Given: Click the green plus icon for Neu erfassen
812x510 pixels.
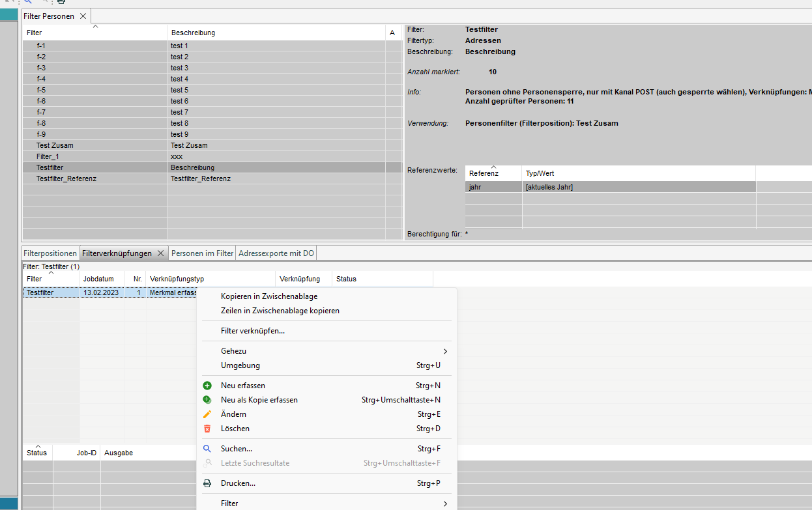Looking at the screenshot, I should point(207,386).
